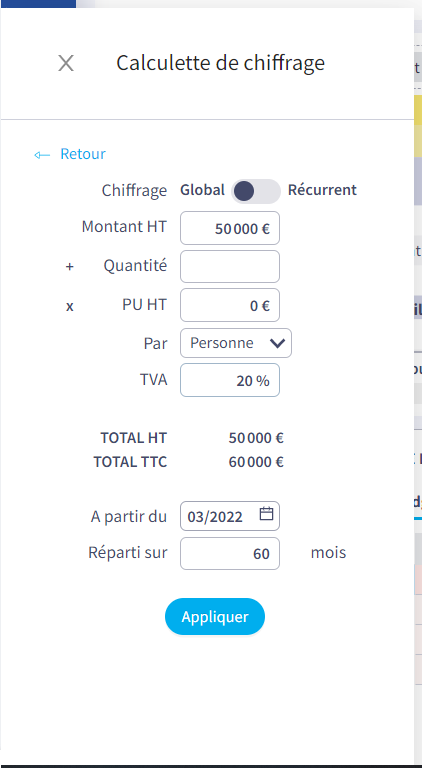Focus the TVA field showing 20 %
The image size is (422, 768).
(230, 380)
